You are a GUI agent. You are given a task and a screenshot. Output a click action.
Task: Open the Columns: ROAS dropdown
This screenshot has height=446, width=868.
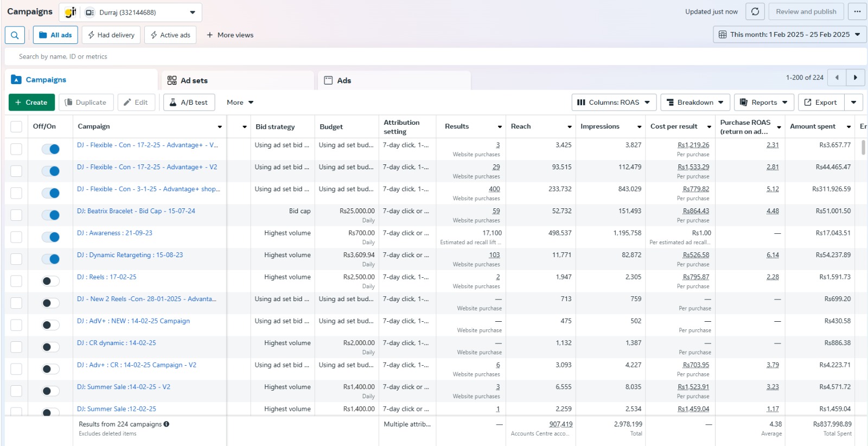coord(614,103)
